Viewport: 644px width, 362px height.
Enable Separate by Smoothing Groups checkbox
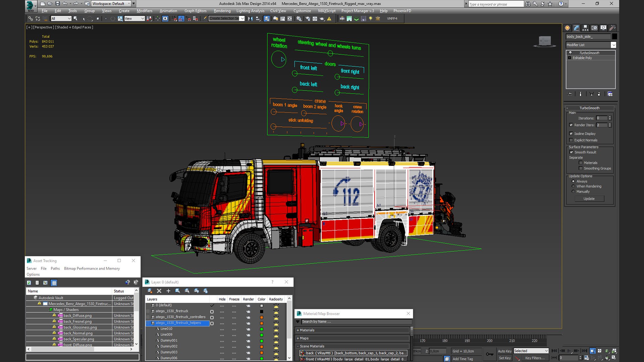581,168
